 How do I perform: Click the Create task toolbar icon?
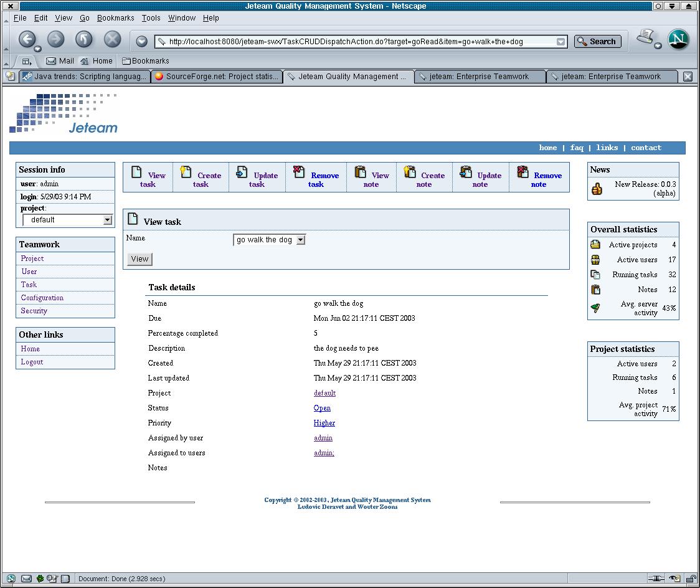[x=186, y=173]
